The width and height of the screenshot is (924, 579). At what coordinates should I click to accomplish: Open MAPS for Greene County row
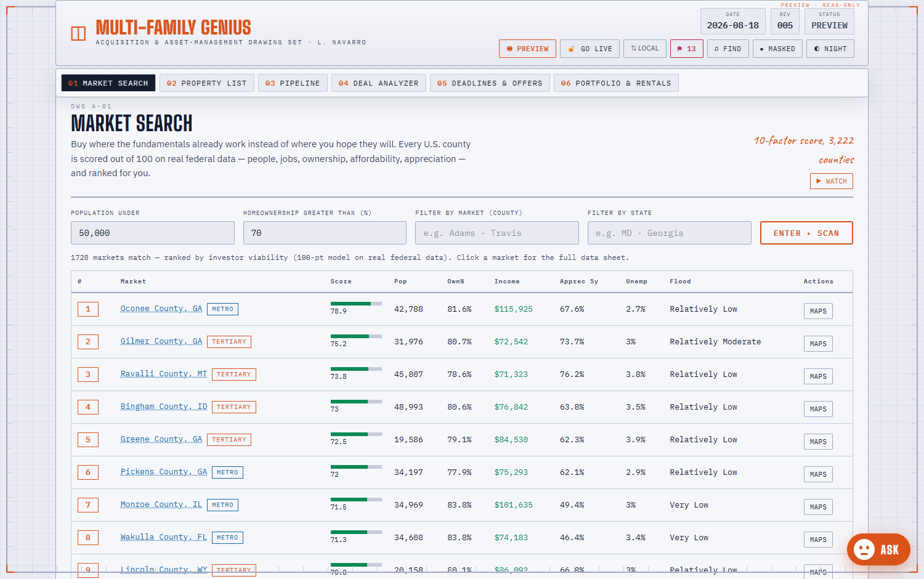(818, 442)
